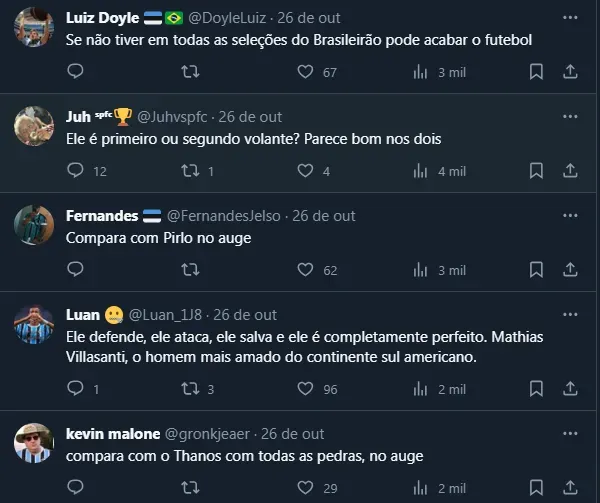
Task: Reply to Juh's tweet with 12 replies
Action: pyautogui.click(x=75, y=171)
